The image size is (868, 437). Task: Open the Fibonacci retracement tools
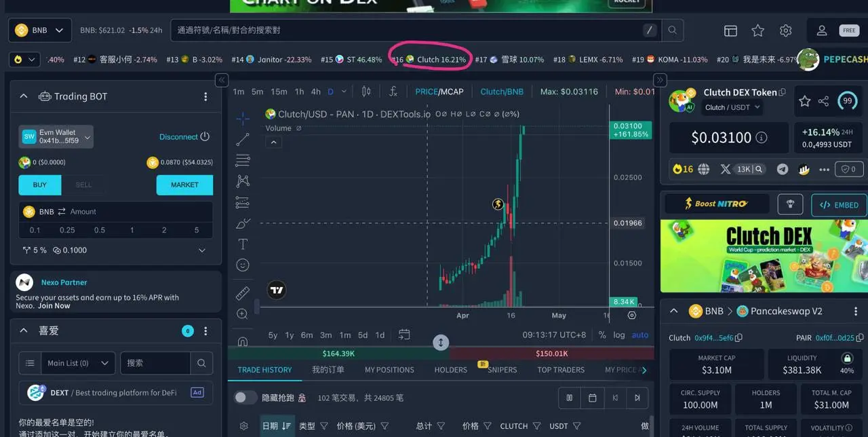pos(243,161)
